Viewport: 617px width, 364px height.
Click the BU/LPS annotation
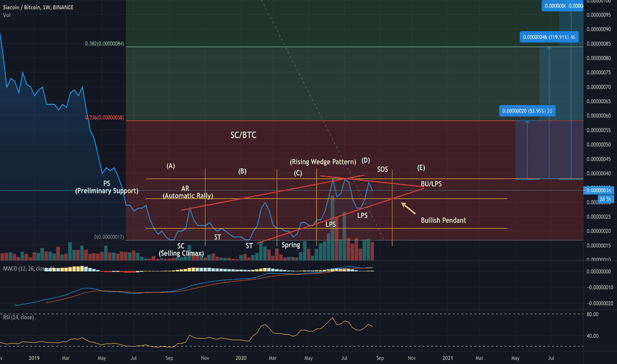tap(431, 184)
